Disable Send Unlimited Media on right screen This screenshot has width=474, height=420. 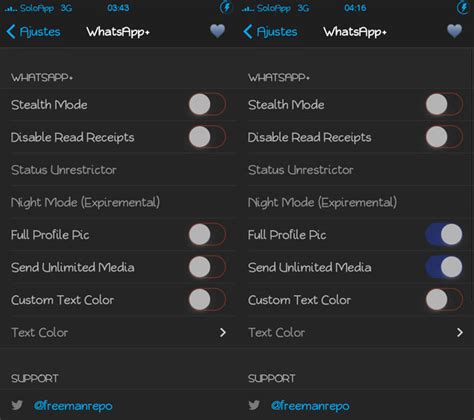click(x=444, y=267)
